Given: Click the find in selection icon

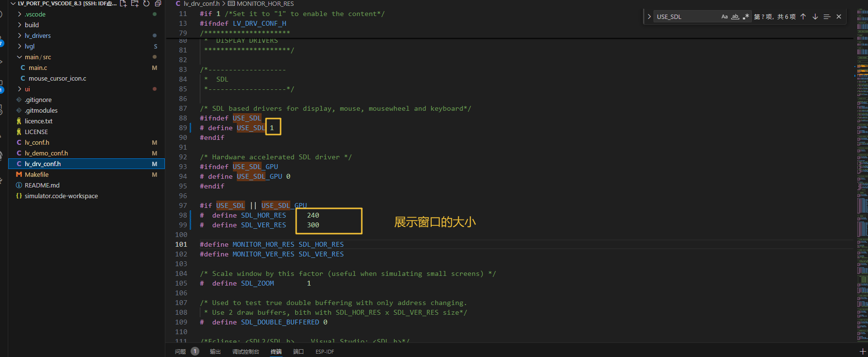Looking at the screenshot, I should [x=827, y=17].
